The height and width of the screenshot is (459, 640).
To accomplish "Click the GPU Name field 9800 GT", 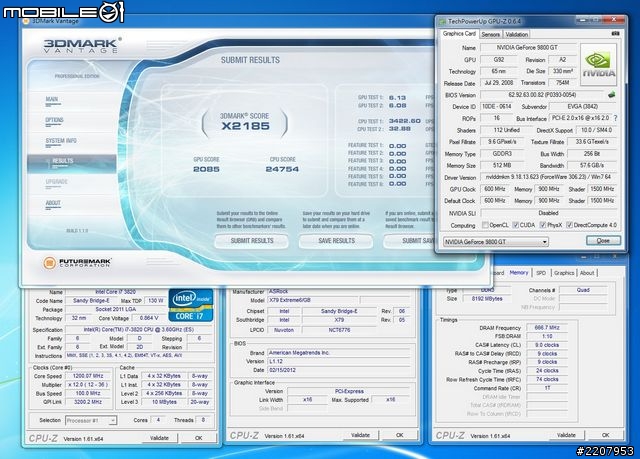I will pyautogui.click(x=527, y=48).
